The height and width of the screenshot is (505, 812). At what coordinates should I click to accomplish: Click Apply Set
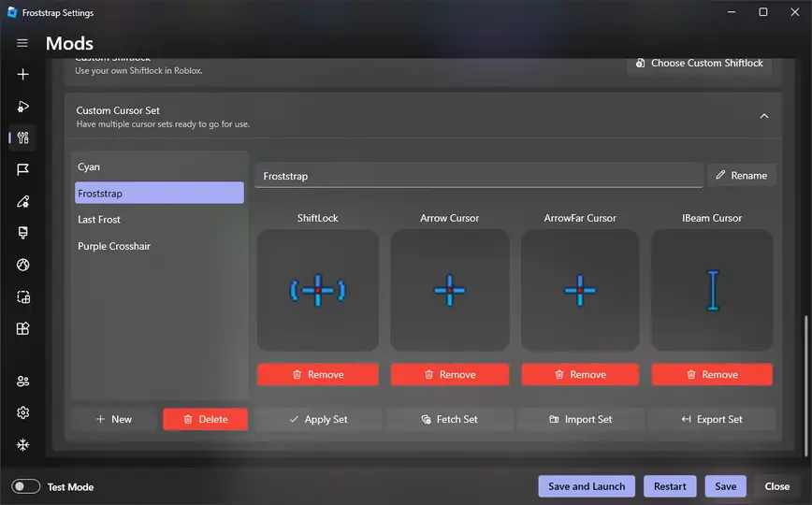point(318,419)
